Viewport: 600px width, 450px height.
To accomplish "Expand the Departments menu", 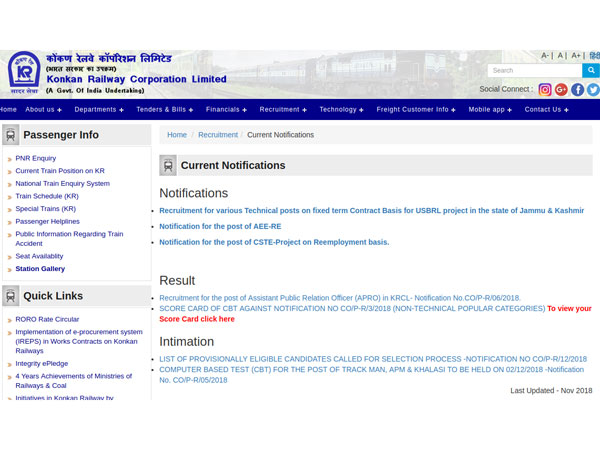I will [x=99, y=109].
